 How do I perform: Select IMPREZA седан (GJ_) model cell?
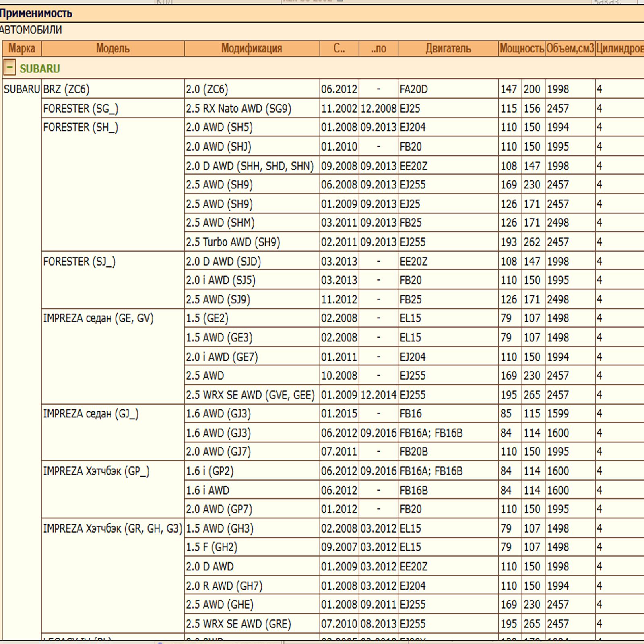(x=91, y=414)
